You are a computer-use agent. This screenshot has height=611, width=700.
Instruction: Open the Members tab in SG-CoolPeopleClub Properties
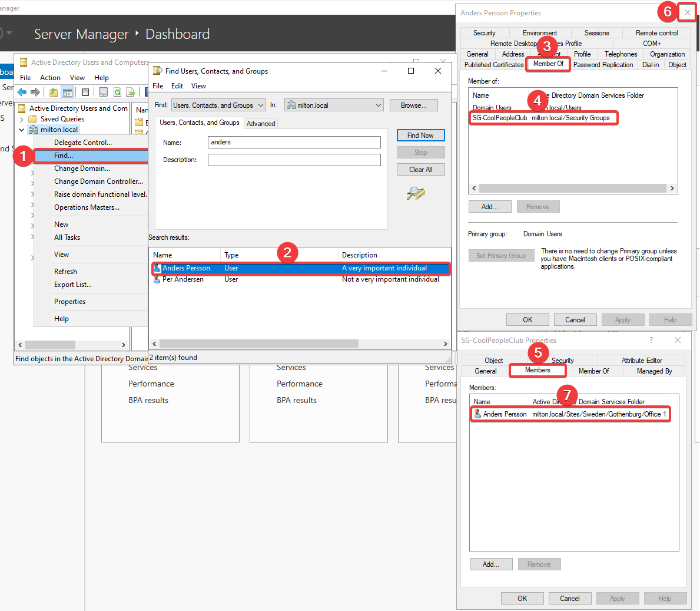coord(538,370)
